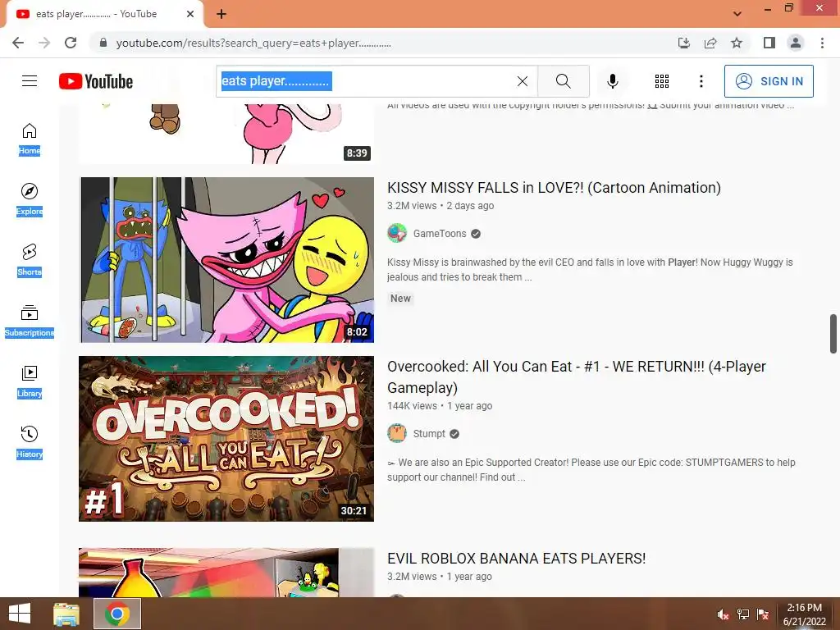
Task: Open Subscriptions in the sidebar
Action: [x=30, y=321]
